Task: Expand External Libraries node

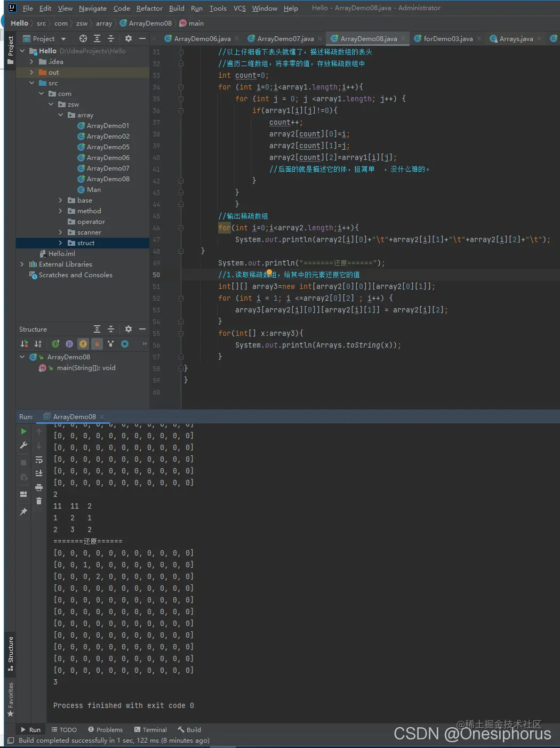Action: [22, 264]
